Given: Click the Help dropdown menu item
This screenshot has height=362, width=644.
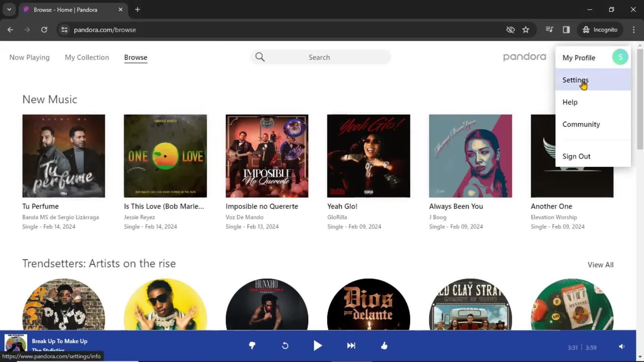Looking at the screenshot, I should point(570,102).
